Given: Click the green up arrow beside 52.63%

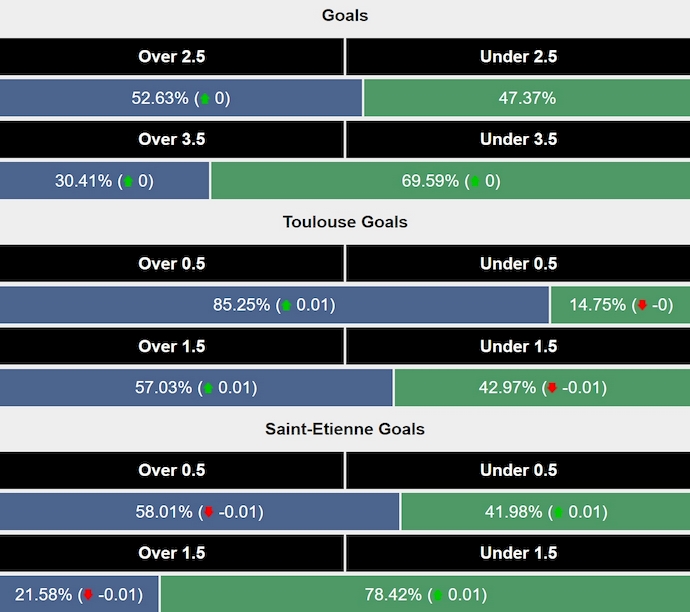Looking at the screenshot, I should pos(206,99).
